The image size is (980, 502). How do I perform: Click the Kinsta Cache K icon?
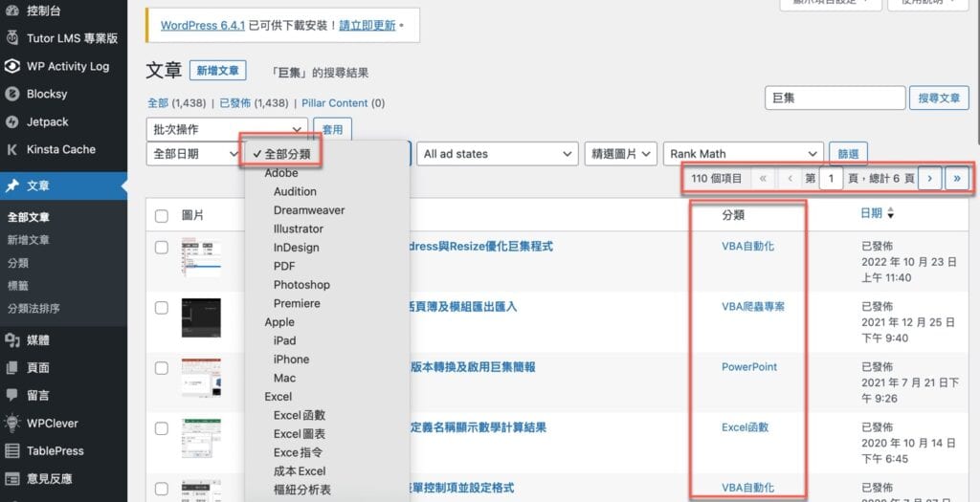pos(11,149)
